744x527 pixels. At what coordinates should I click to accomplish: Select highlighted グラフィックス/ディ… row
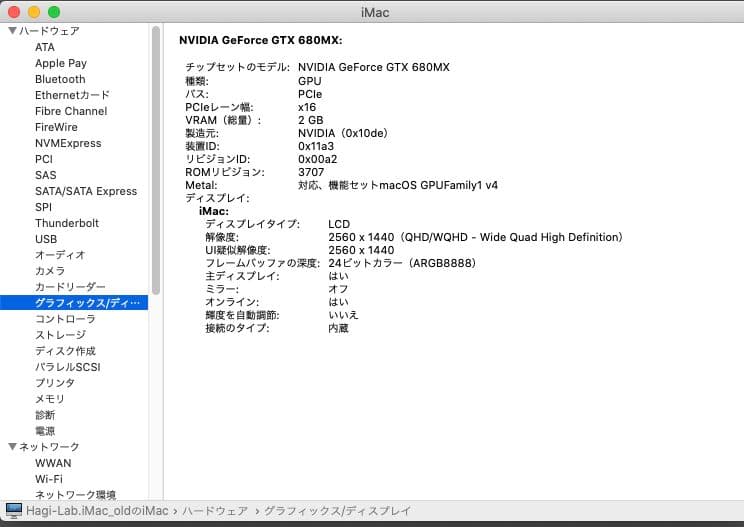(x=74, y=303)
